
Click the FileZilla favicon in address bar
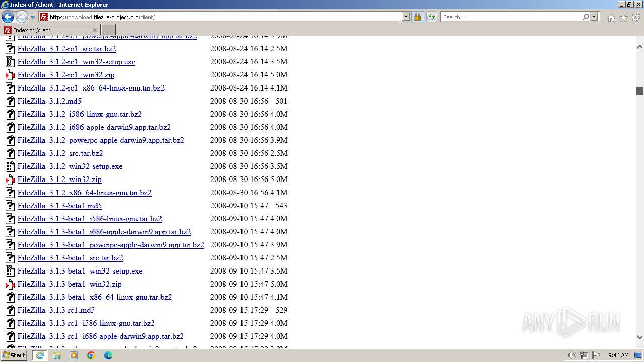pos(44,17)
